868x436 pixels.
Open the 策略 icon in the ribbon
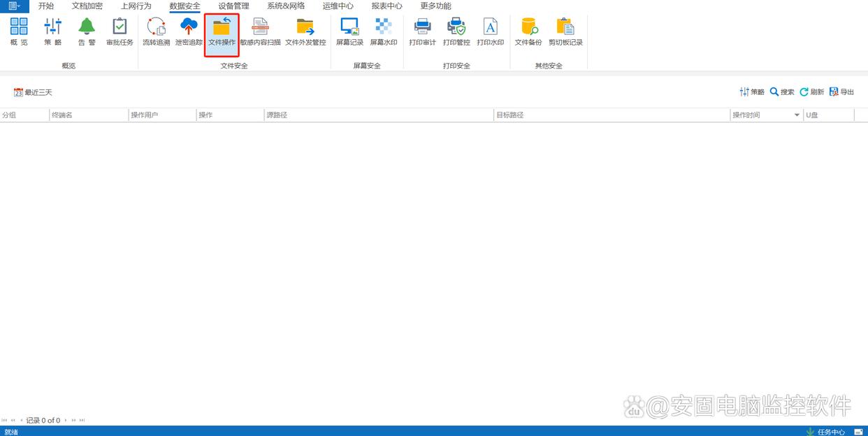click(52, 32)
